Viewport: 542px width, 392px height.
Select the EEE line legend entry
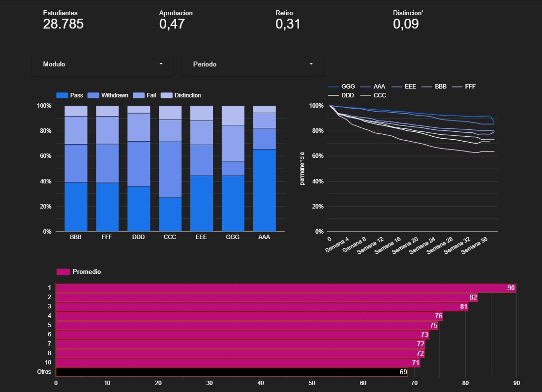[x=404, y=87]
